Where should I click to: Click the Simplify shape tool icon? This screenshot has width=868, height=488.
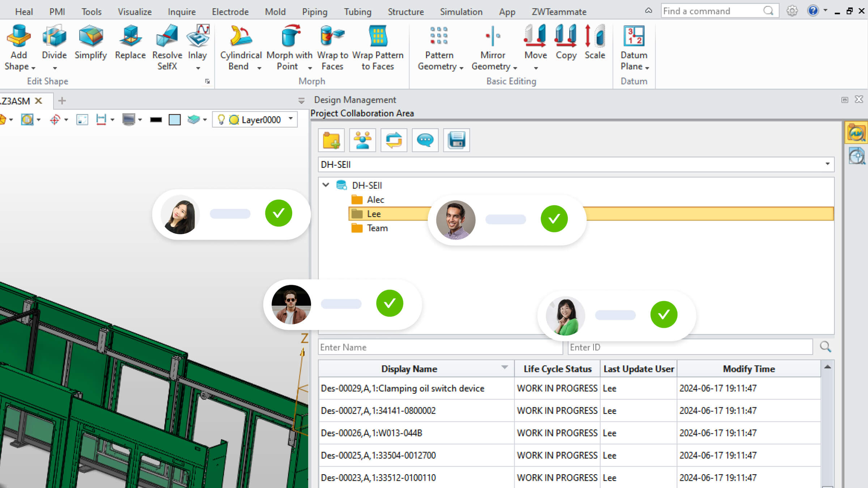coord(90,36)
